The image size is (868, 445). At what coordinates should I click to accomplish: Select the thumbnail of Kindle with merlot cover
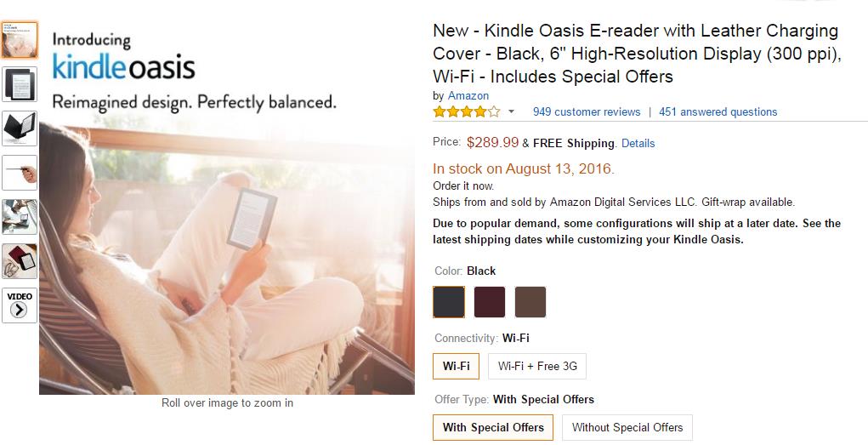19,260
